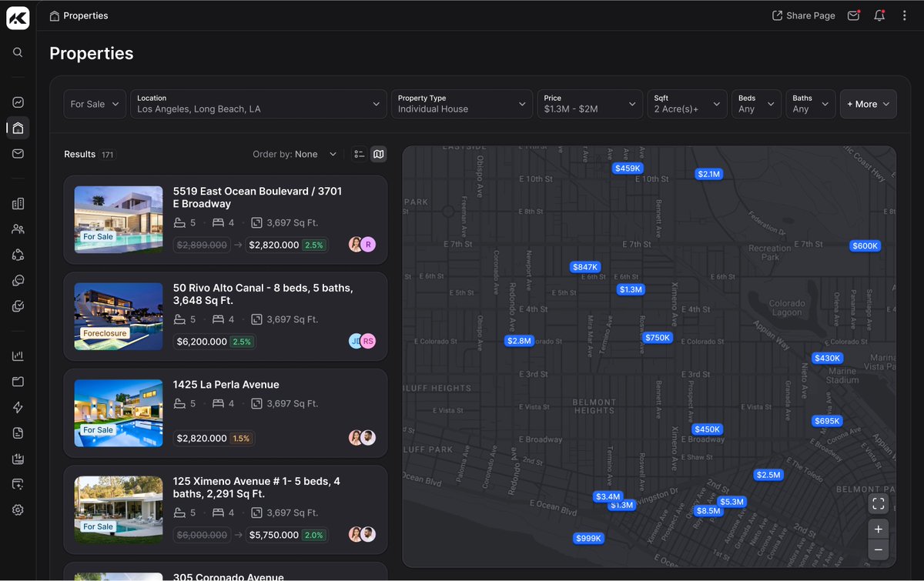Open the Beds filter dropdown
The image size is (924, 581).
756,104
